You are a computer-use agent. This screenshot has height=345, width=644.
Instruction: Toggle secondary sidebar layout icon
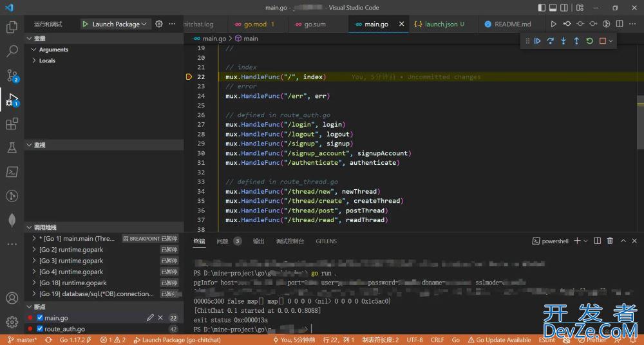click(564, 7)
